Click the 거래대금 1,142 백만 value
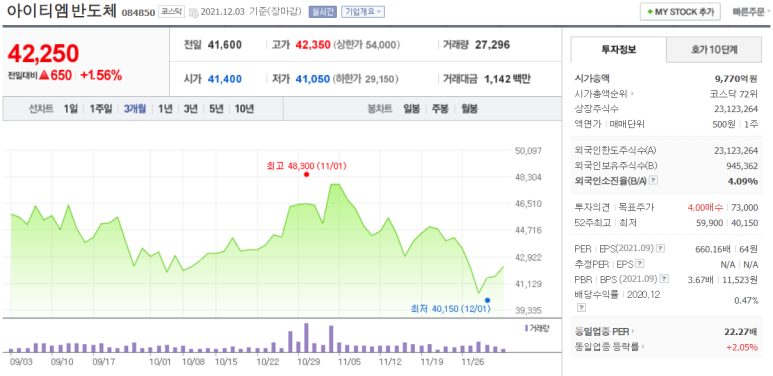Image resolution: width=773 pixels, height=376 pixels. coord(507,79)
